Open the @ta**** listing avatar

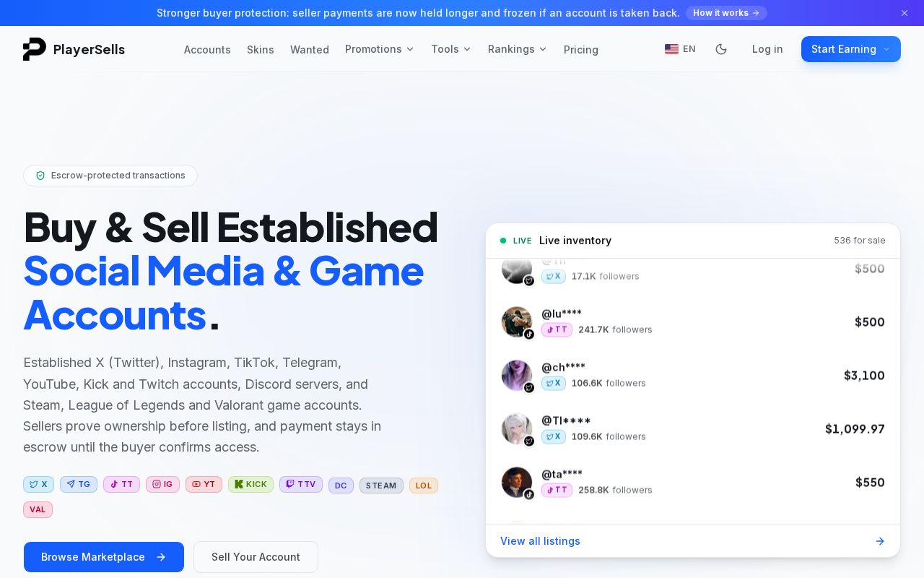517,483
